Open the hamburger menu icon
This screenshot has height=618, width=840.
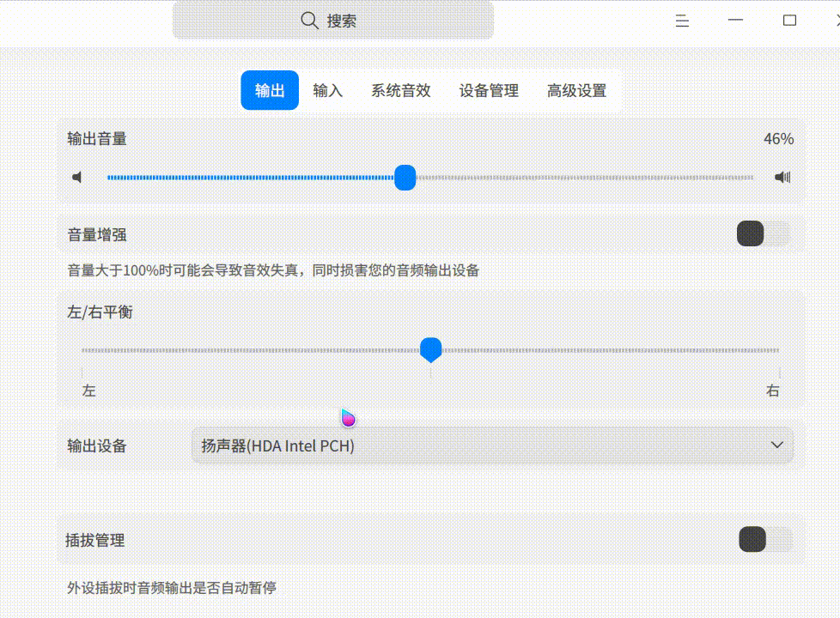click(682, 21)
